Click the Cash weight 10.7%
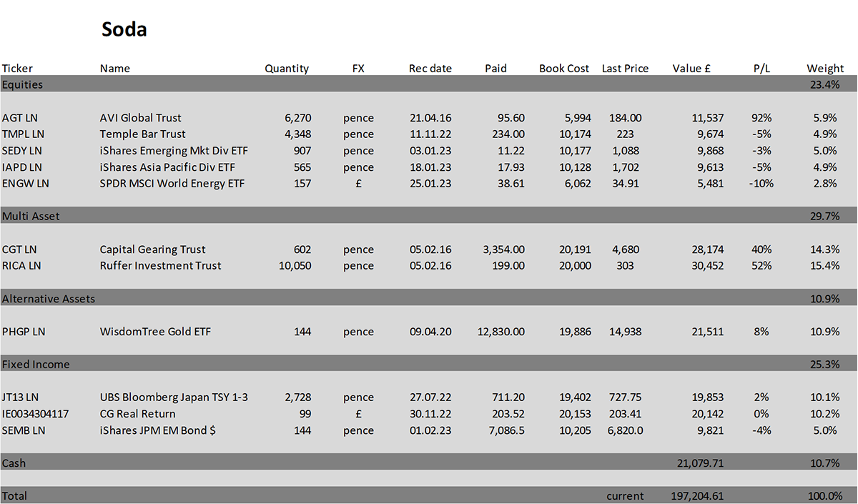Viewport: 858px width, 504px height. [x=825, y=463]
